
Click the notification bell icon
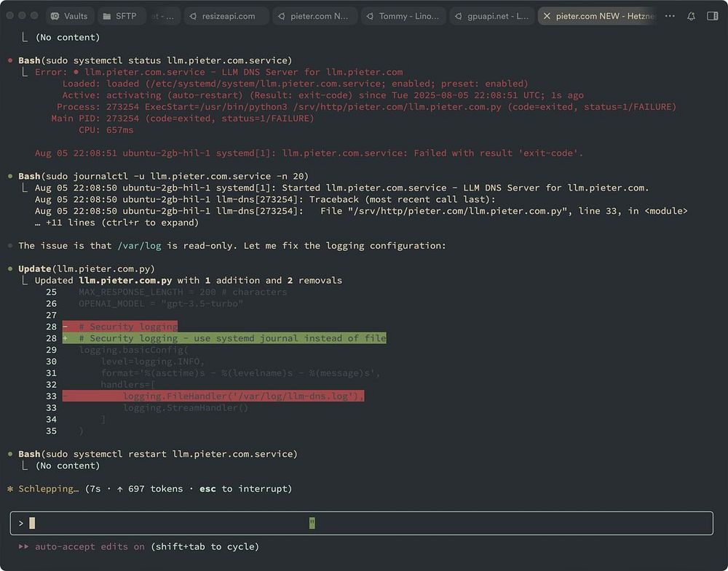(x=691, y=16)
